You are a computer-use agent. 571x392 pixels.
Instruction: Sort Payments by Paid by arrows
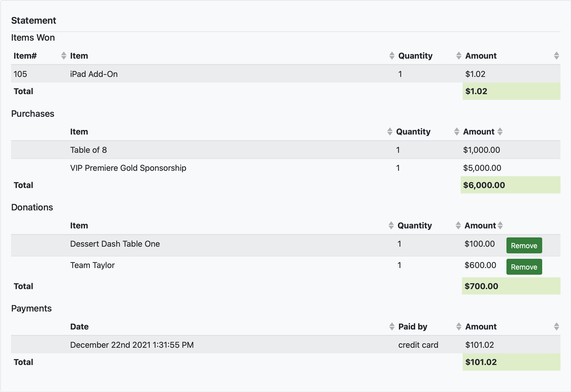click(x=458, y=326)
